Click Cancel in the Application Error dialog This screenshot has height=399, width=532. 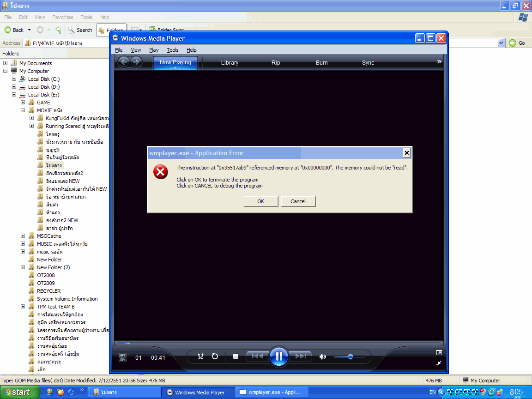click(298, 201)
